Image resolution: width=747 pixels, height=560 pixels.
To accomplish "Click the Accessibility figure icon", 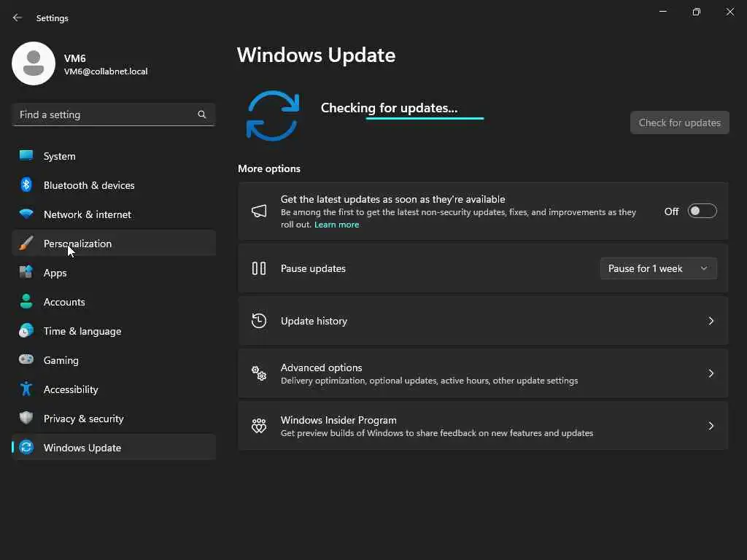I will (26, 389).
